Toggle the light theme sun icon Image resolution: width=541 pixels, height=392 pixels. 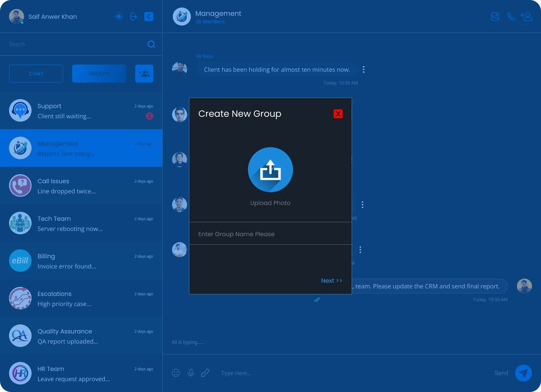coord(119,17)
